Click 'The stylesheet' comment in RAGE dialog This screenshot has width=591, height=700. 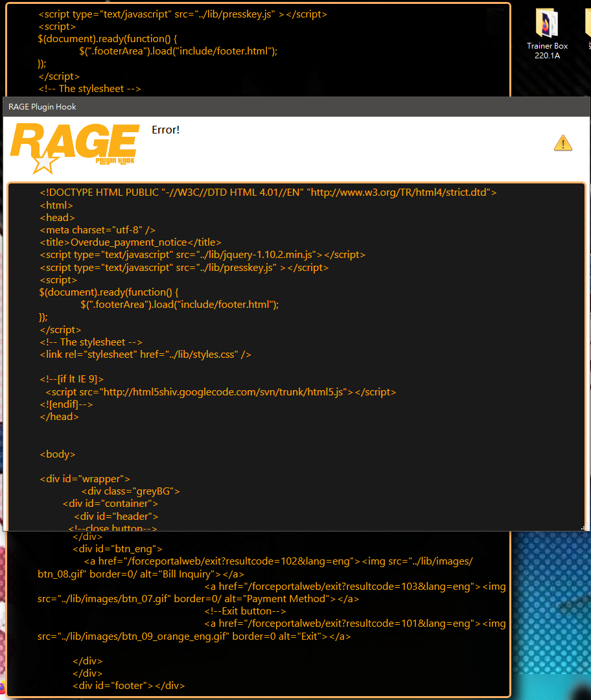[91, 342]
